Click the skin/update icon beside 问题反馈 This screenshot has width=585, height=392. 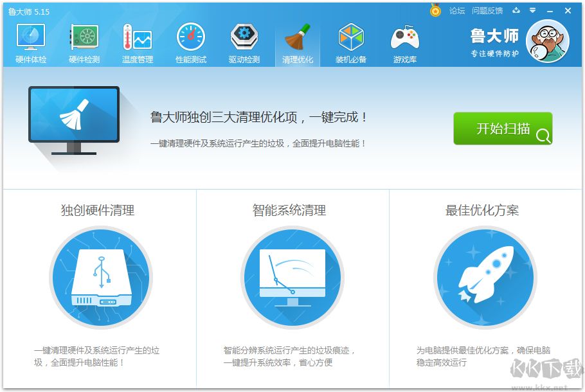point(516,10)
